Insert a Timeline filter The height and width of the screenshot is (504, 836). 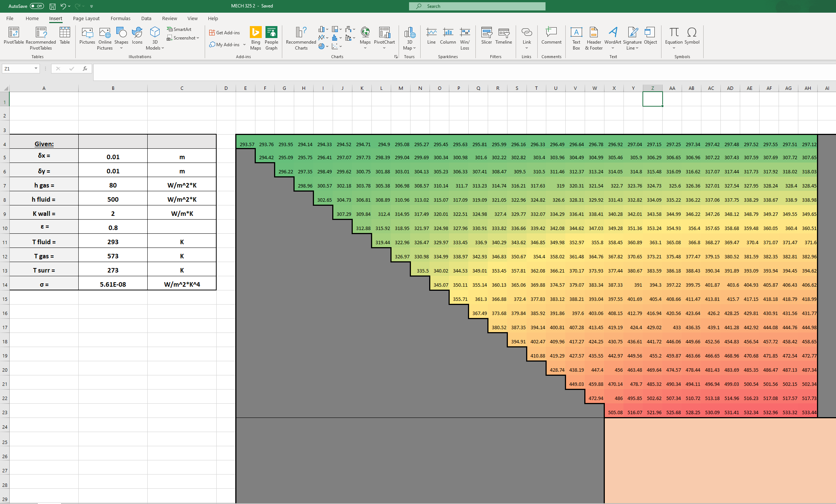tap(504, 36)
